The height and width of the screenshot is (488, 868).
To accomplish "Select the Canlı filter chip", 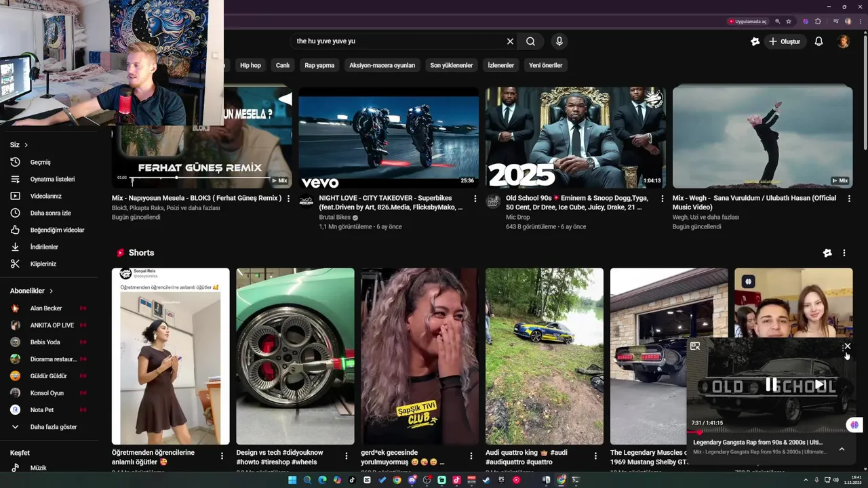I will pos(283,65).
